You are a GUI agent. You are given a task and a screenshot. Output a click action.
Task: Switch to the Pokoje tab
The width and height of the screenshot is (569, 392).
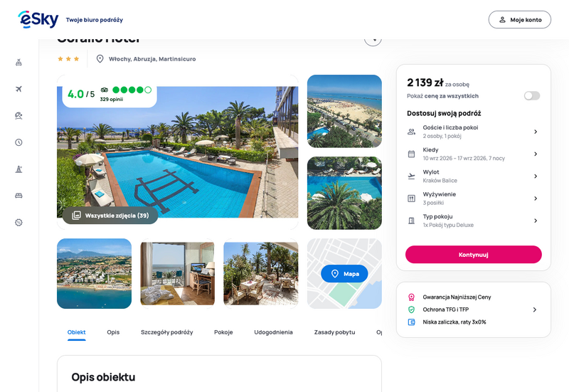tap(223, 332)
